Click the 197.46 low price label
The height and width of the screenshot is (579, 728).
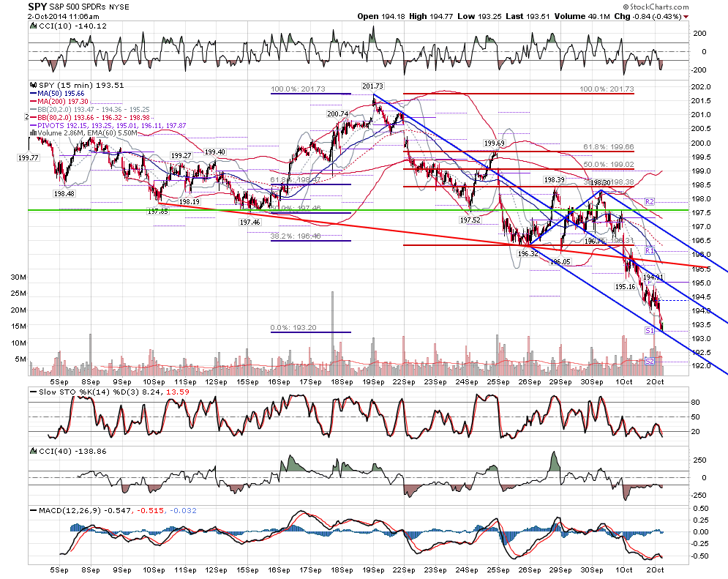pyautogui.click(x=249, y=223)
